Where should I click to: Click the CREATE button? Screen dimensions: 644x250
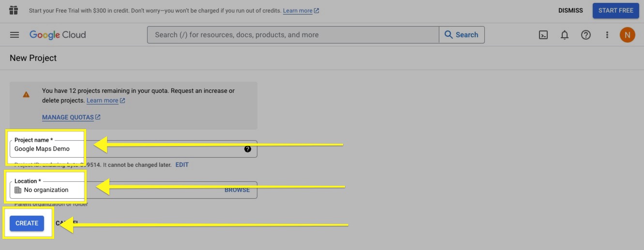click(27, 223)
